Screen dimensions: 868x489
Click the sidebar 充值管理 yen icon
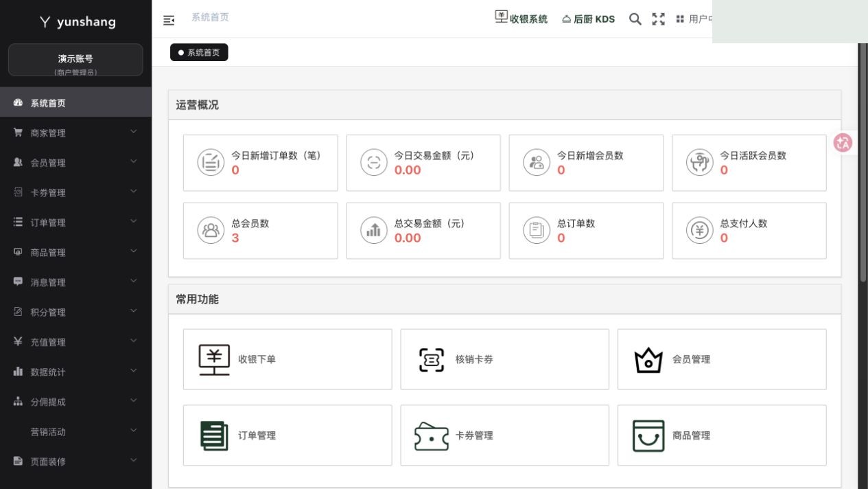pos(18,342)
